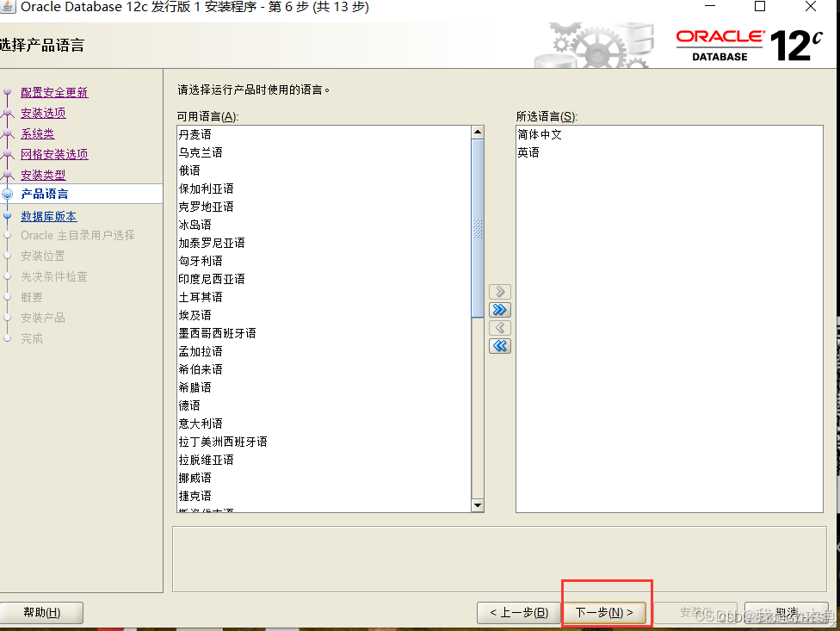Select 拉丁美洲西班牙语 in available languages
Image resolution: width=840 pixels, height=631 pixels.
(x=324, y=442)
